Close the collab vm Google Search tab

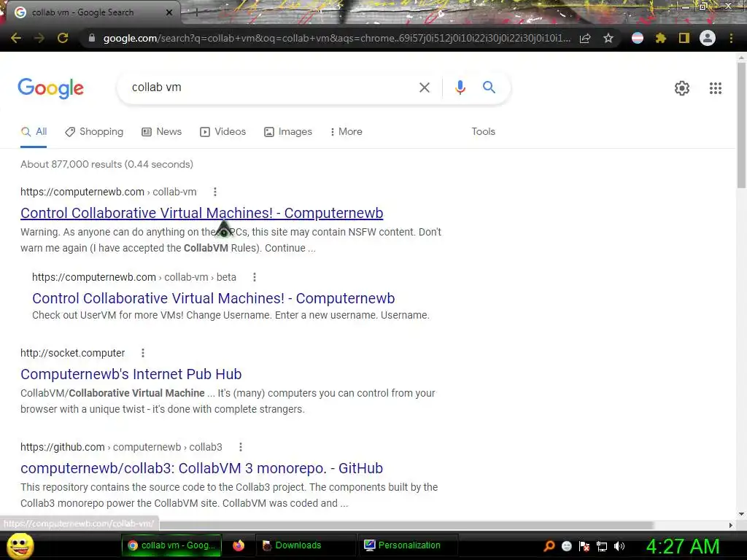169,12
